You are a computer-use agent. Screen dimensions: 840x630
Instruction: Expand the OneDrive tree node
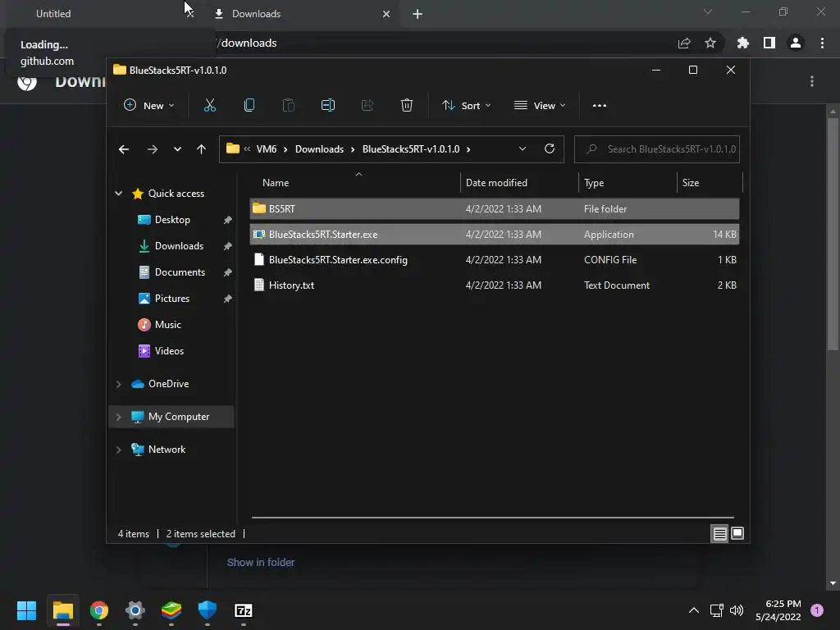coord(118,384)
